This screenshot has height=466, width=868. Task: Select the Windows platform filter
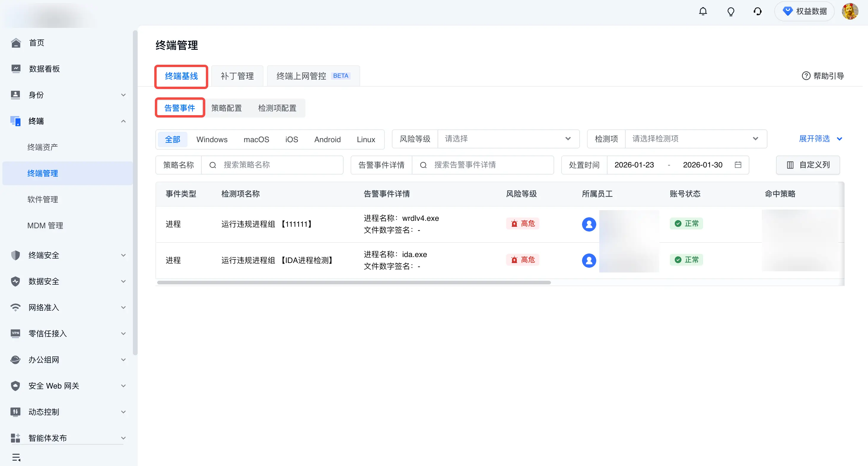point(212,139)
